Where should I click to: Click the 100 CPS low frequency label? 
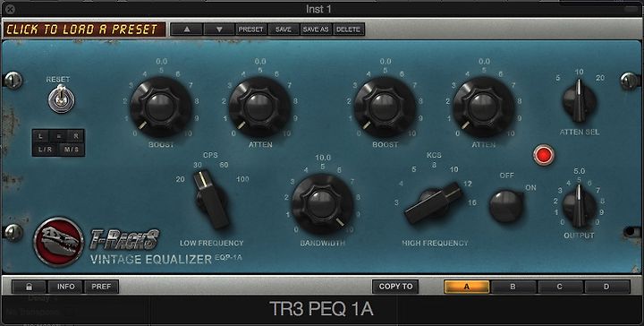242,179
